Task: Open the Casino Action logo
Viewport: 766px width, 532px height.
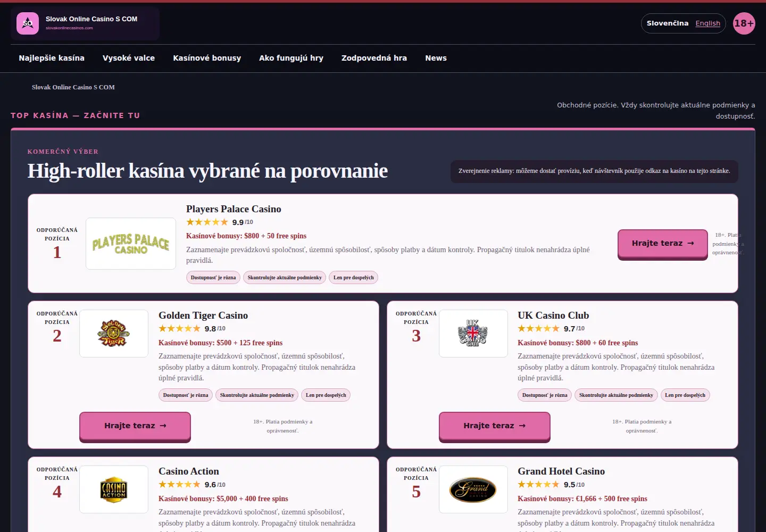Action: tap(114, 489)
